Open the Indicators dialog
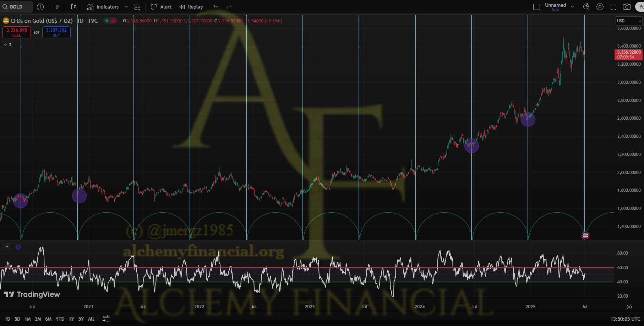Image resolution: width=644 pixels, height=326 pixels. click(x=103, y=7)
